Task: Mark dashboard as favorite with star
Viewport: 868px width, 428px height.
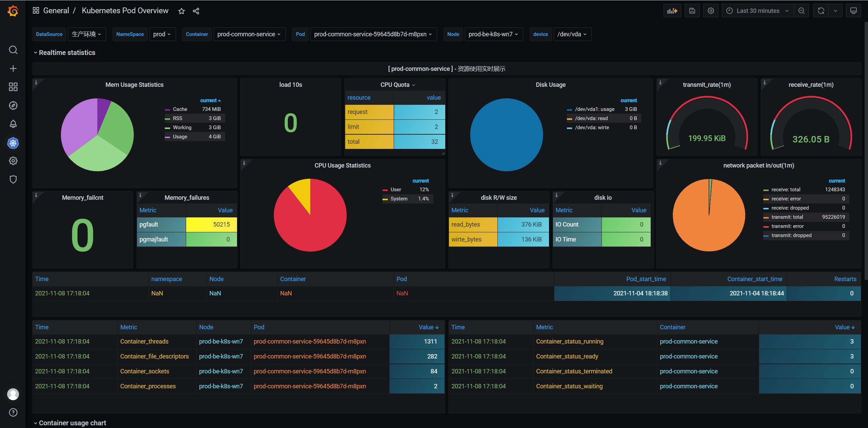Action: tap(181, 11)
